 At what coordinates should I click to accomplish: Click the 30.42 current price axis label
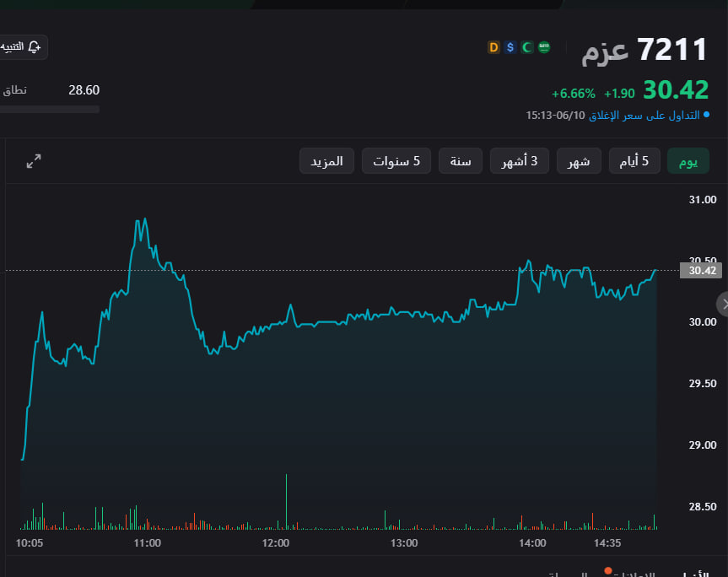[x=701, y=271]
